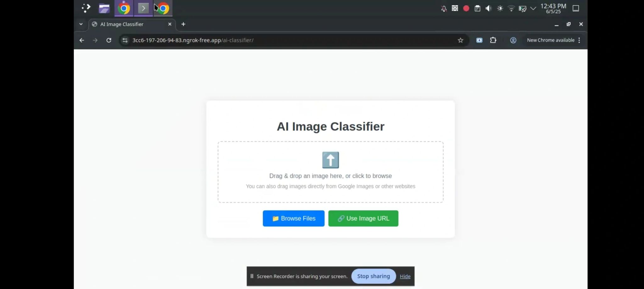Open brightness settings from the tray
Screen dimensions: 644x289
pos(500,8)
